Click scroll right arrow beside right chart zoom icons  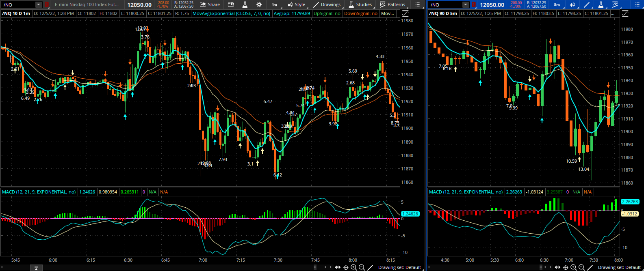coord(550,267)
